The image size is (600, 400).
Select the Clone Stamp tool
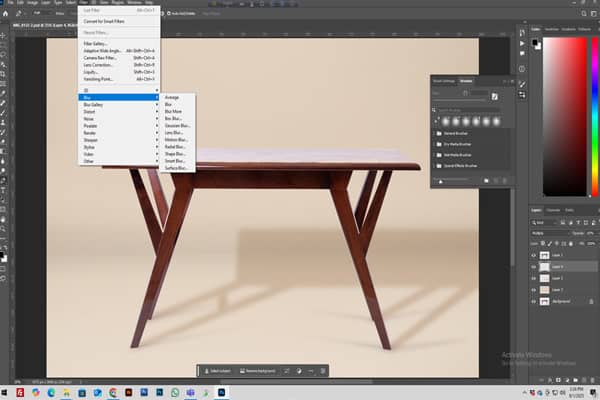[3, 122]
